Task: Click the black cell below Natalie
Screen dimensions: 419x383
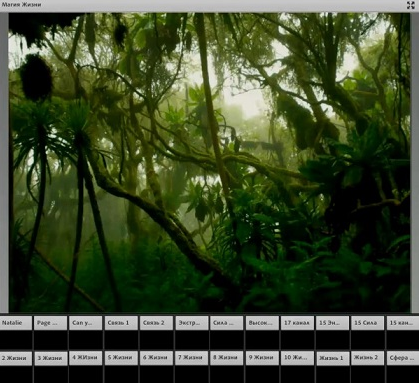Action: click(16, 340)
